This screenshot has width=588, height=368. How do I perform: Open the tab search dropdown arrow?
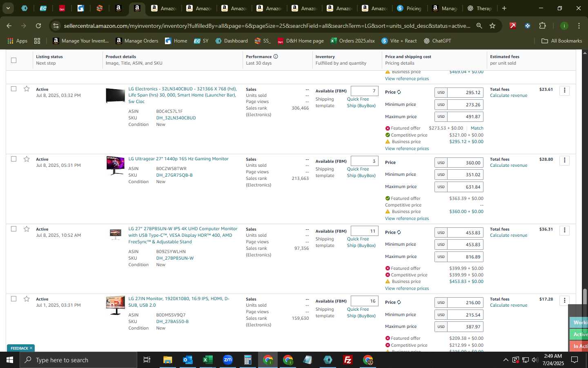(x=8, y=8)
